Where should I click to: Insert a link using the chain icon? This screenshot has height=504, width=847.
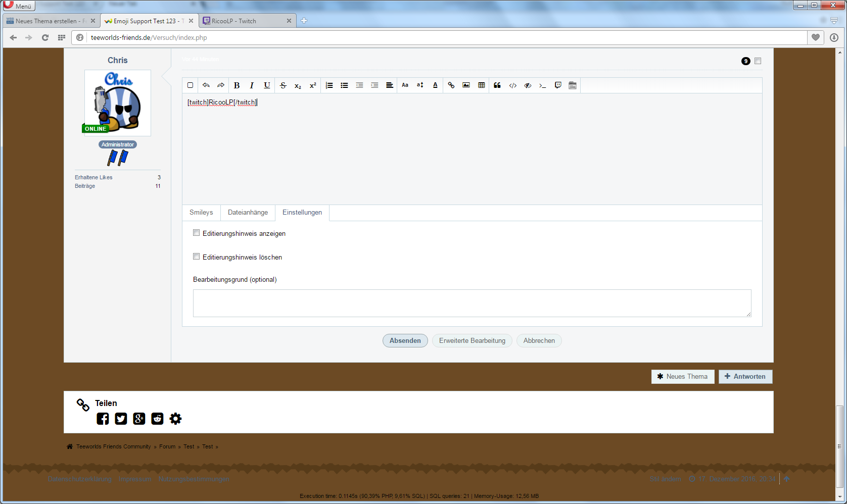(451, 85)
